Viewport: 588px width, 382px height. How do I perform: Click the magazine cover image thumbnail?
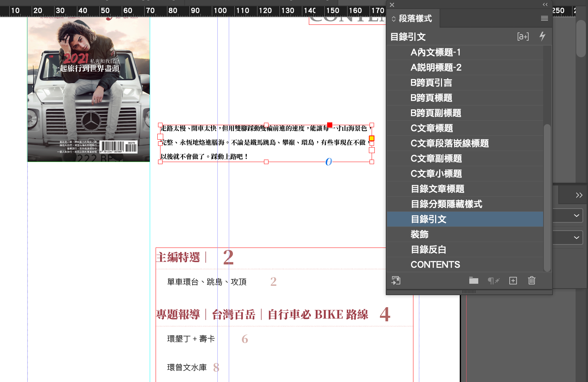(89, 90)
